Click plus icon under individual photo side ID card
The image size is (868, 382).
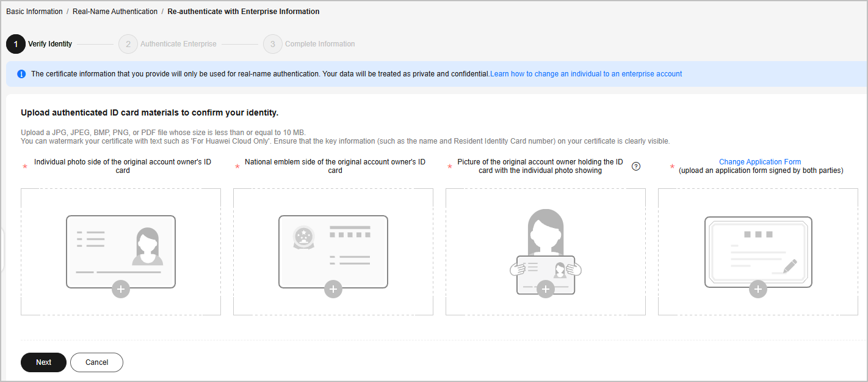(x=121, y=289)
